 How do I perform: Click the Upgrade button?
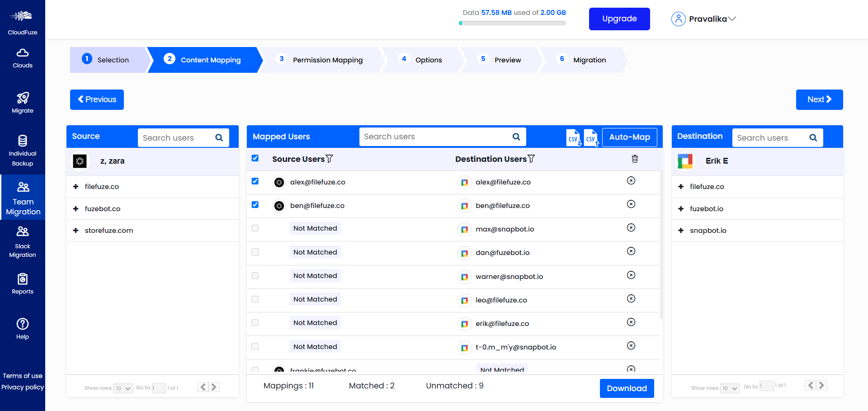(619, 19)
